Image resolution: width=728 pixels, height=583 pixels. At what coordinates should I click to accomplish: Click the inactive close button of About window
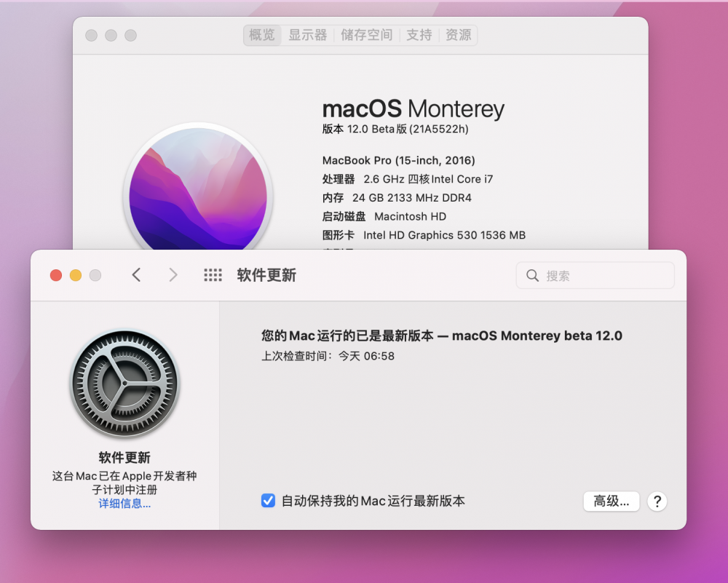92,35
